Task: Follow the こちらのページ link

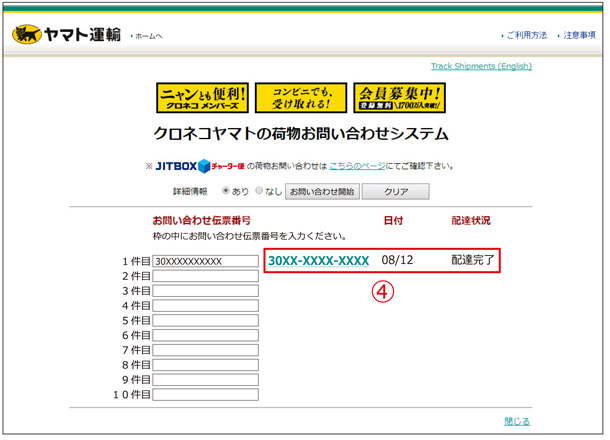Action: click(x=360, y=166)
